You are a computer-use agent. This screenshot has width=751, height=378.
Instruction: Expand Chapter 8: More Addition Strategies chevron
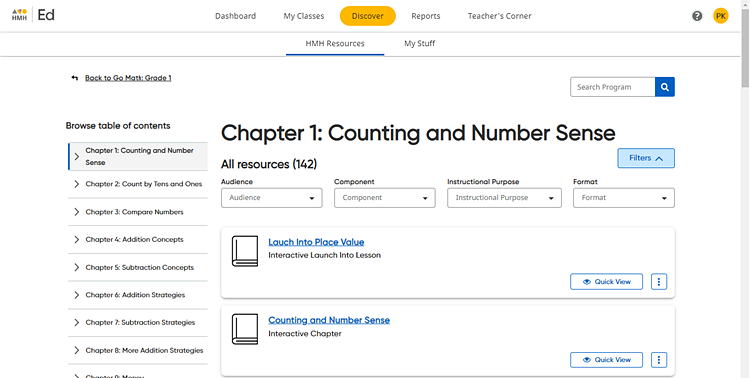click(x=77, y=350)
